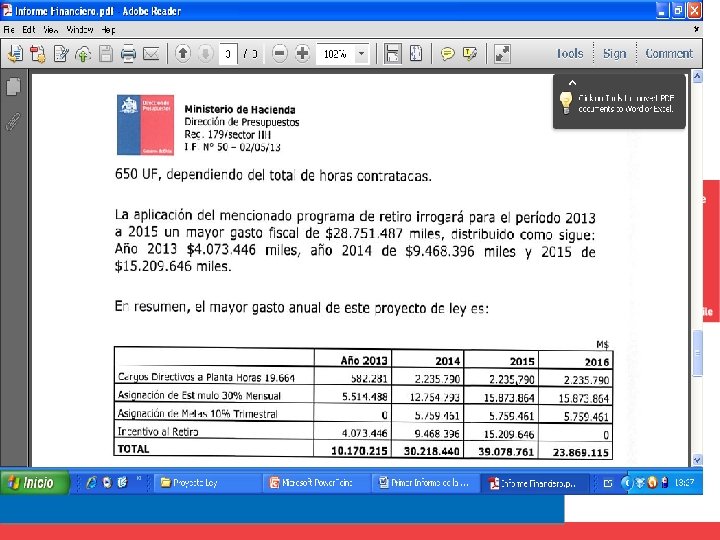
Task: Expand hidden system tray icons arrow
Action: [627, 483]
